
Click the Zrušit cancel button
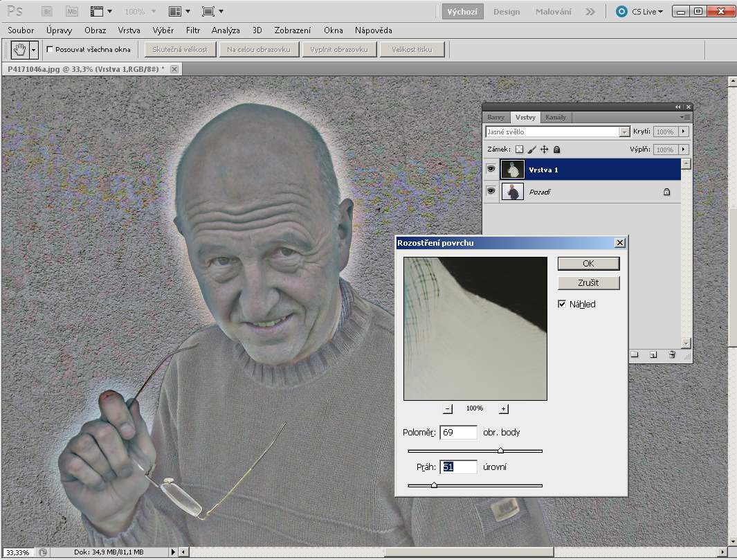pyautogui.click(x=588, y=283)
